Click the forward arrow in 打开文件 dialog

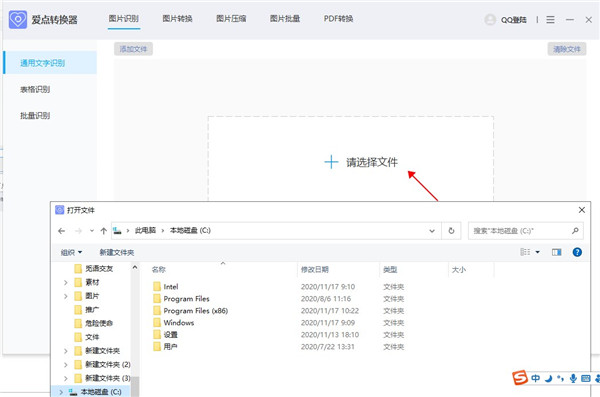point(78,231)
